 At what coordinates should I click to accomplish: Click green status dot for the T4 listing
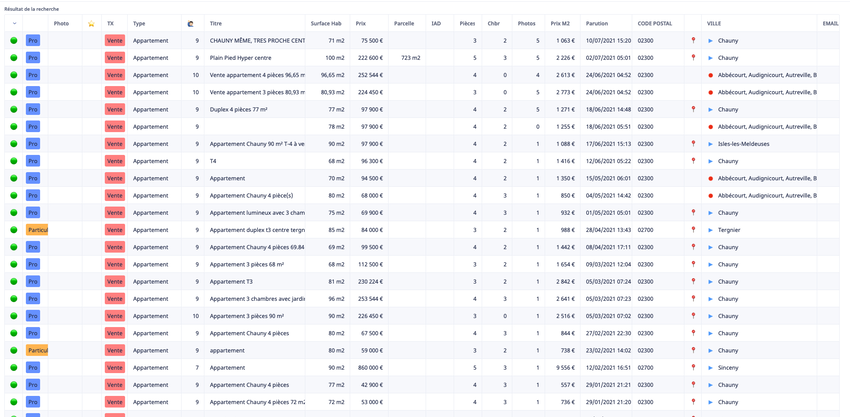tap(14, 161)
